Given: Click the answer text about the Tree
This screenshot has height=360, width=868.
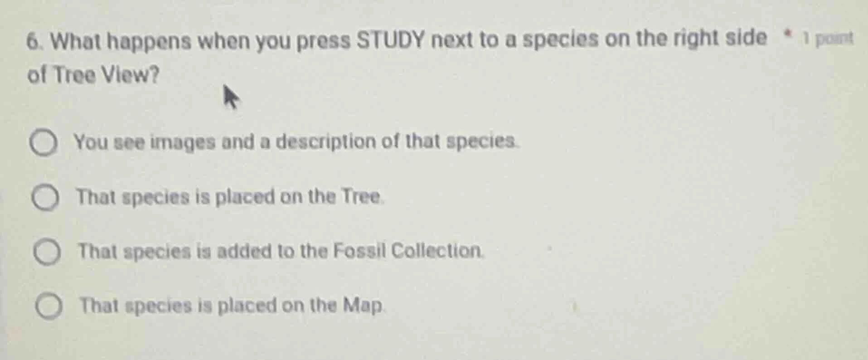Looking at the screenshot, I should (230, 198).
